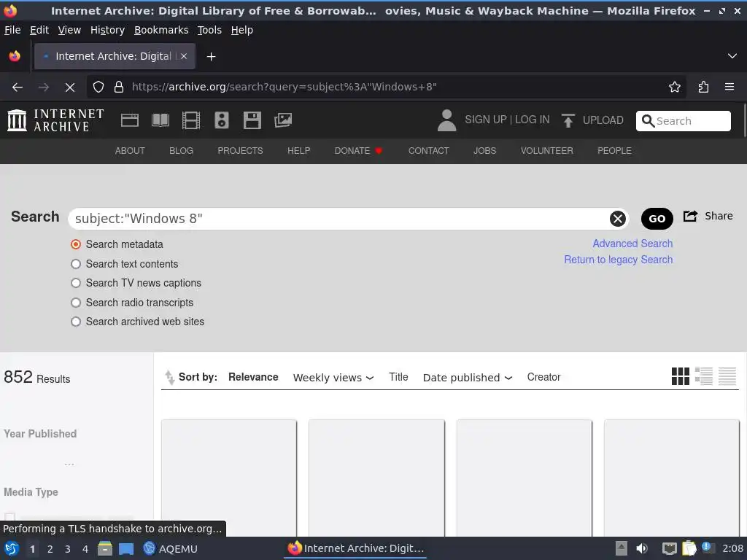Open the Edit menu
This screenshot has height=560, width=747.
[39, 30]
